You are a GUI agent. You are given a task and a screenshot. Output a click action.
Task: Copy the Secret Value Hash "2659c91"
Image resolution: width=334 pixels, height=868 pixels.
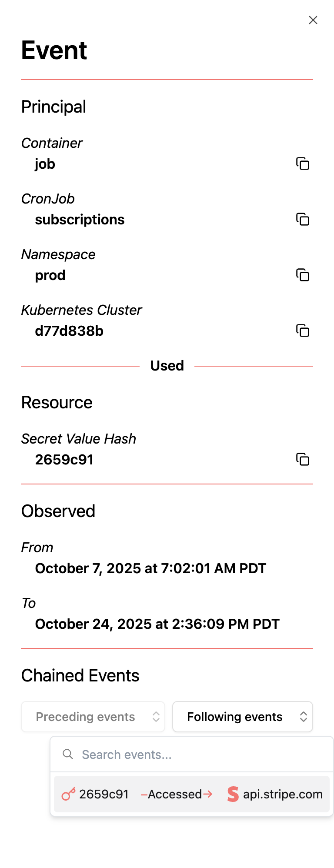tap(303, 459)
